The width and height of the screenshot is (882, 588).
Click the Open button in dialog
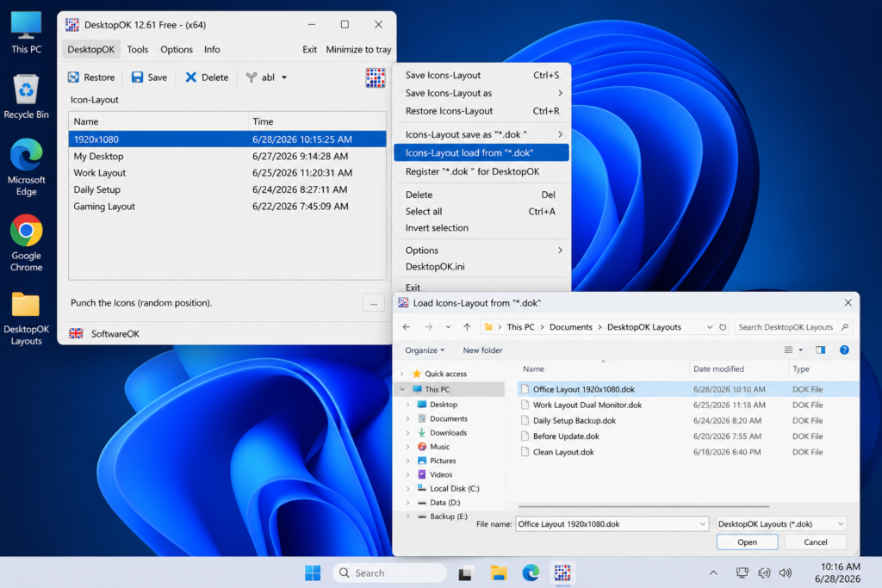click(x=747, y=542)
